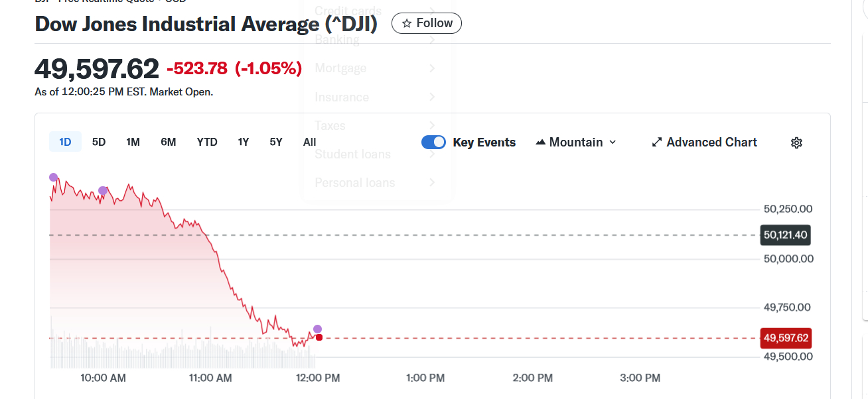Show the 6M chart range
868x399 pixels.
click(169, 142)
